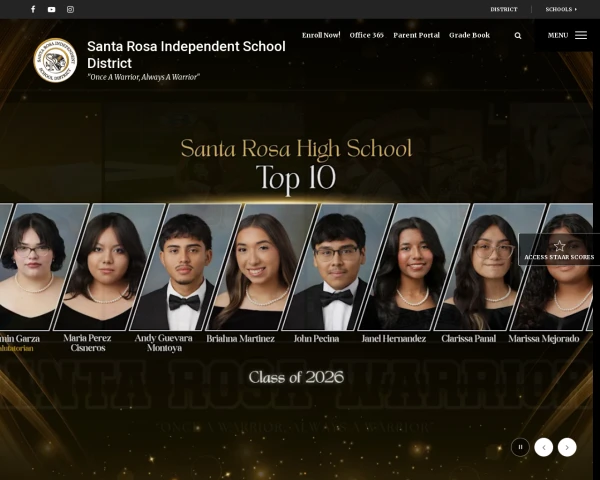600x480 pixels.
Task: Open the Parent Portal link
Action: pos(416,35)
